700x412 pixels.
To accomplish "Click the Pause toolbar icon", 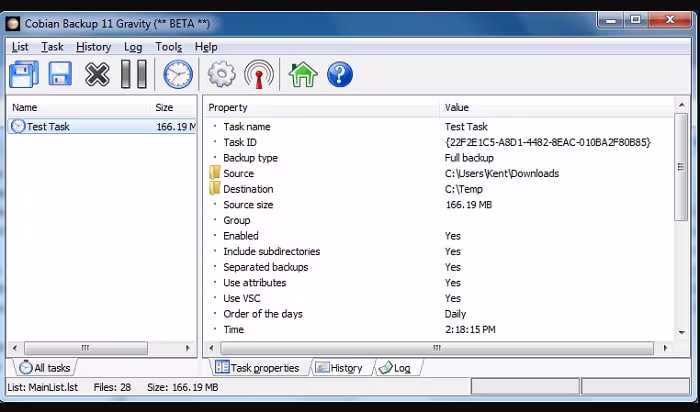I will pos(134,74).
